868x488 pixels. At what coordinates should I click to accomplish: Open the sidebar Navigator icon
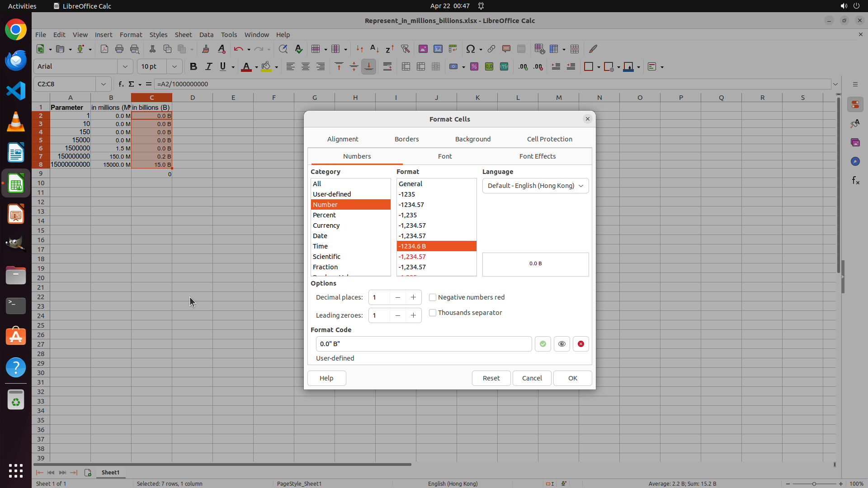(x=854, y=161)
